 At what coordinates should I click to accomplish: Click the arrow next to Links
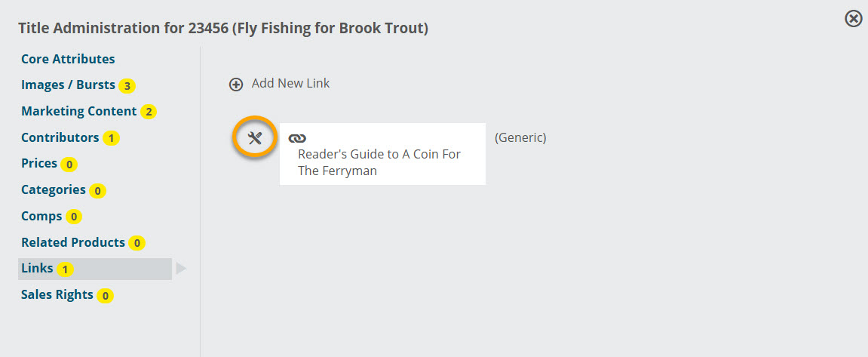click(181, 269)
